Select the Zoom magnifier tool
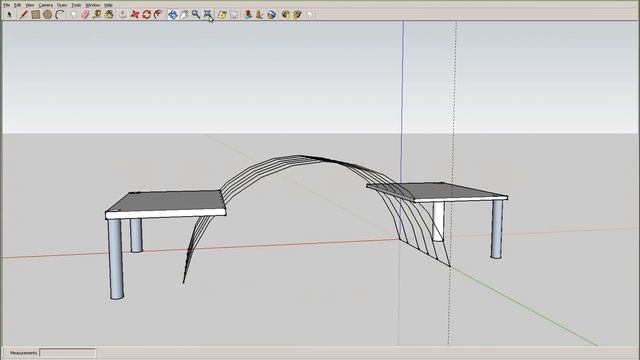This screenshot has width=640, height=360. [x=196, y=15]
